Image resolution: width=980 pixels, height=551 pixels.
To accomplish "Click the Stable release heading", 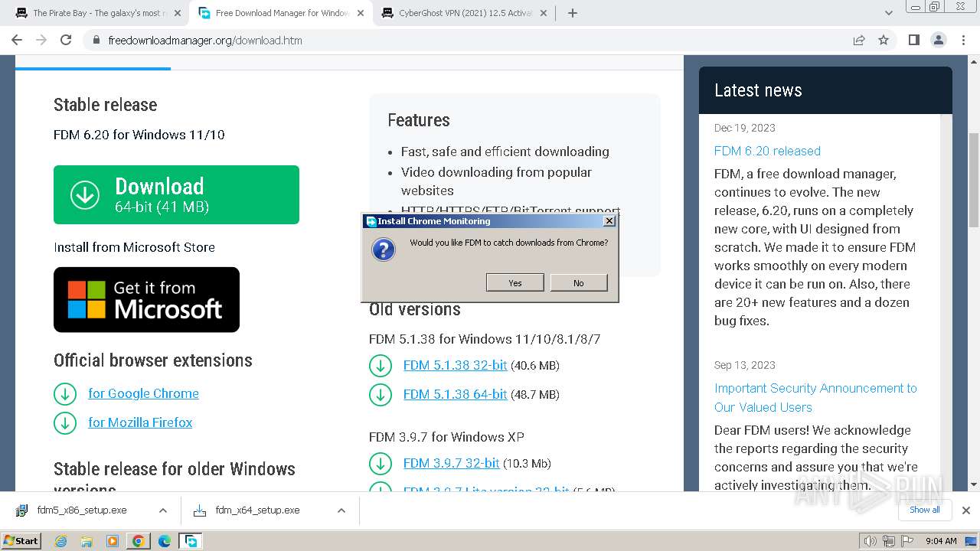I will click(x=105, y=105).
